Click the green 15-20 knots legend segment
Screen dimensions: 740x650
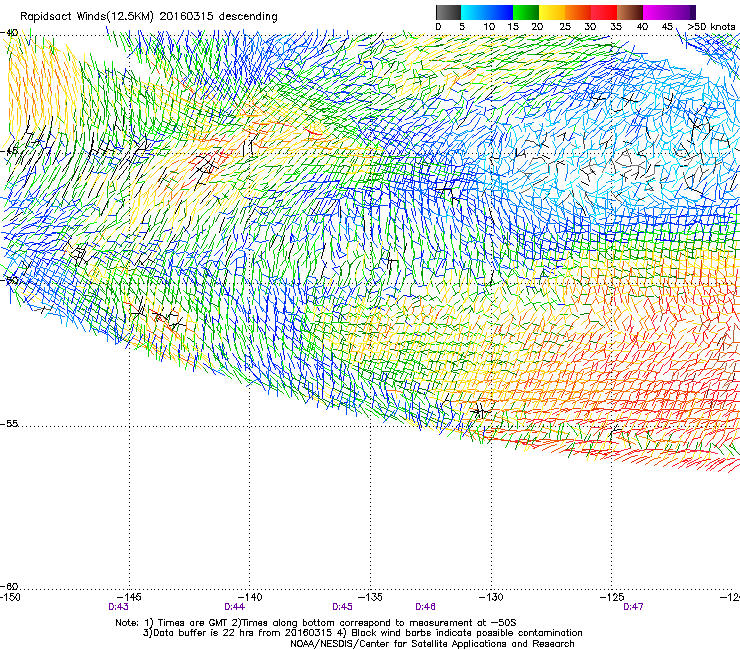click(x=526, y=12)
